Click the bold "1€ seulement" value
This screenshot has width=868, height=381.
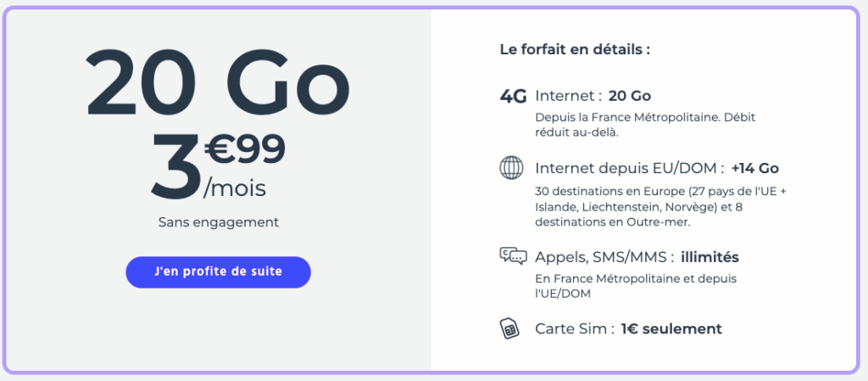pos(671,328)
